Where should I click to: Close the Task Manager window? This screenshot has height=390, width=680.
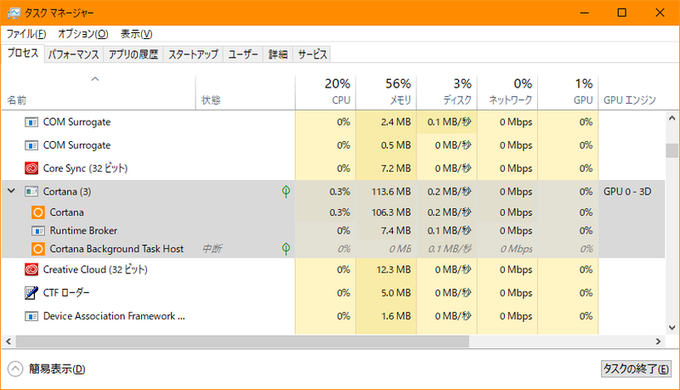pyautogui.click(x=660, y=13)
